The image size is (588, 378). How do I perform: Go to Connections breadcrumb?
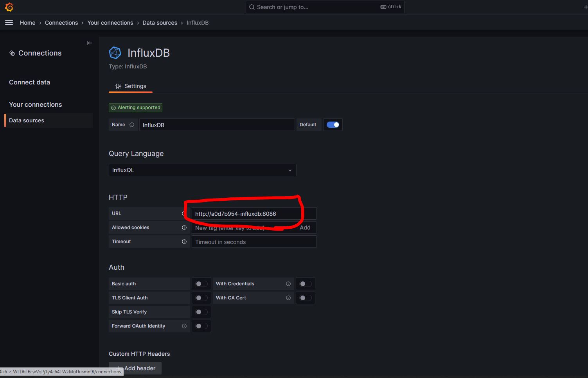[x=61, y=23]
